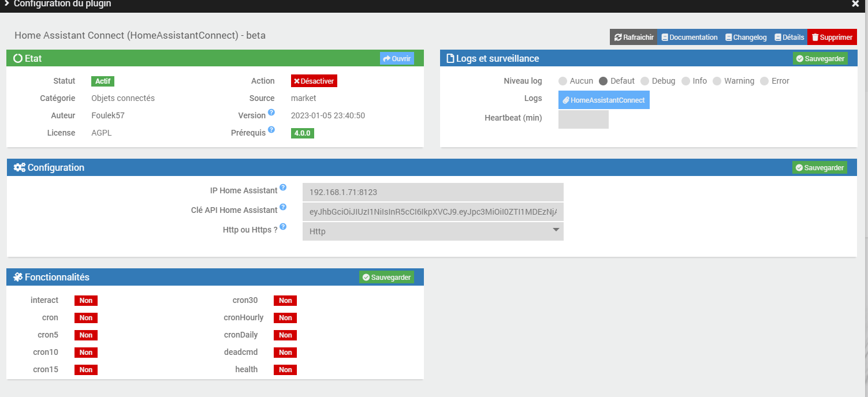
Task: Open the Http ou Https dropdown
Action: pos(433,231)
